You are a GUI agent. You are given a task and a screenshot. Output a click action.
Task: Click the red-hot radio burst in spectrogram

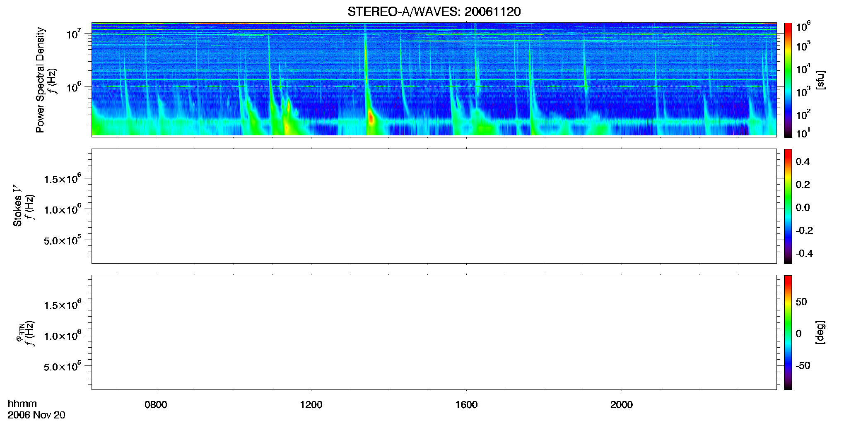point(371,119)
